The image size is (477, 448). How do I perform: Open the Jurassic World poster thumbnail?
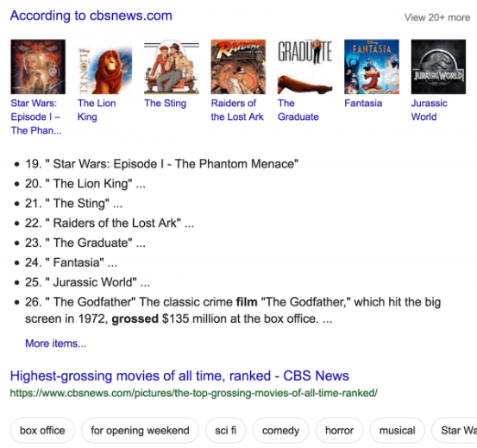[438, 66]
